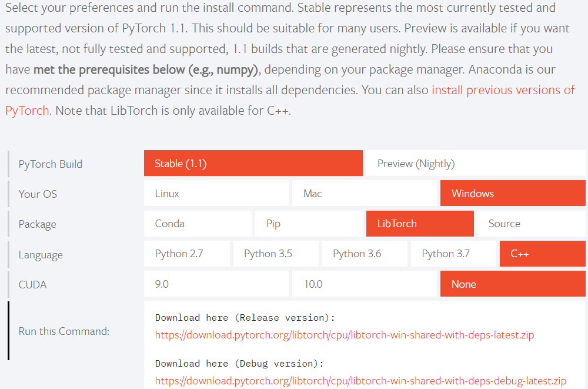Select CUDA version 9.0
Viewport: 588px width, 389px height.
click(x=216, y=284)
